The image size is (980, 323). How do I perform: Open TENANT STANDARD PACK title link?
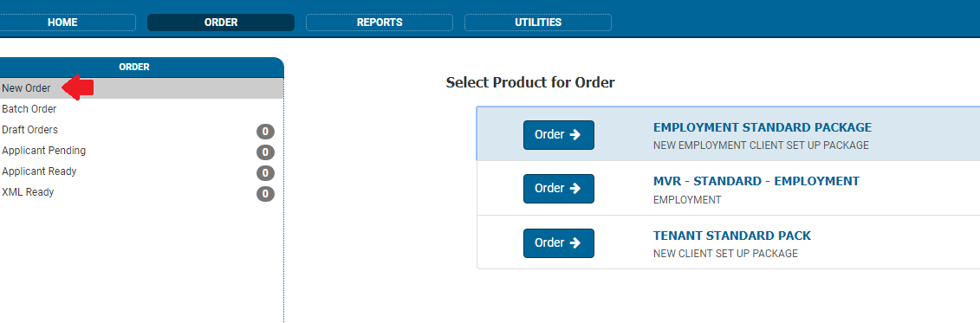click(732, 236)
